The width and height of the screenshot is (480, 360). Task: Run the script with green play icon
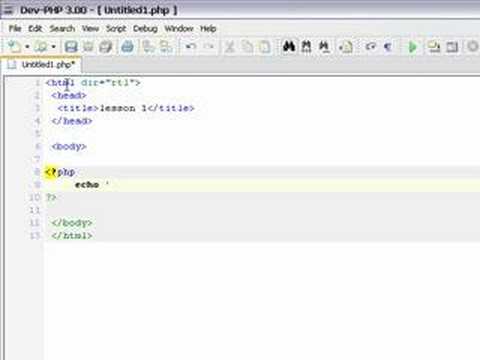point(413,47)
